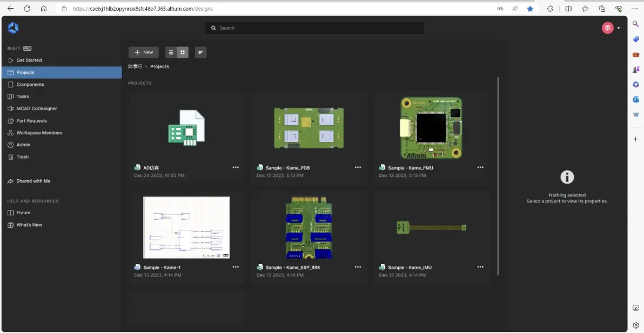
Task: Open the sort options button
Action: pyautogui.click(x=201, y=52)
